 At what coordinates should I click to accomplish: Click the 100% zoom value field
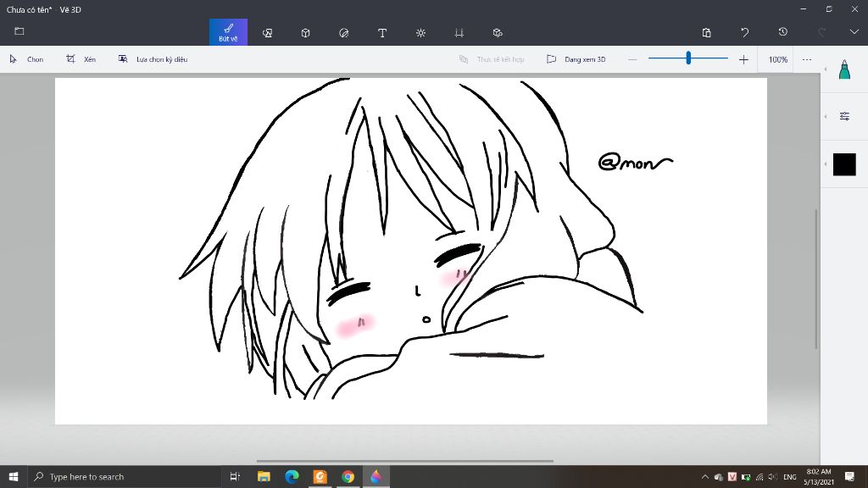[x=778, y=59]
